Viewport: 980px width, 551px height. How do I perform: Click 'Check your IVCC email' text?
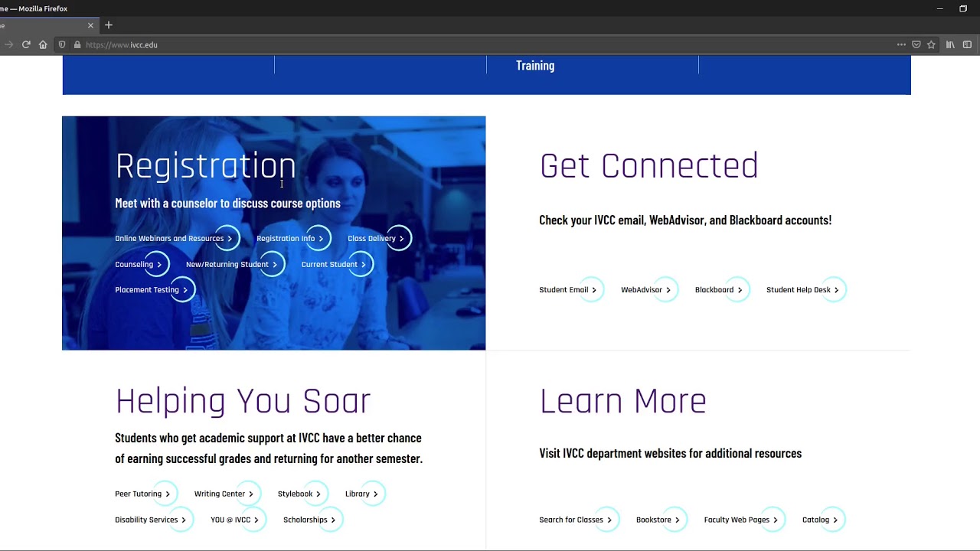coord(685,220)
